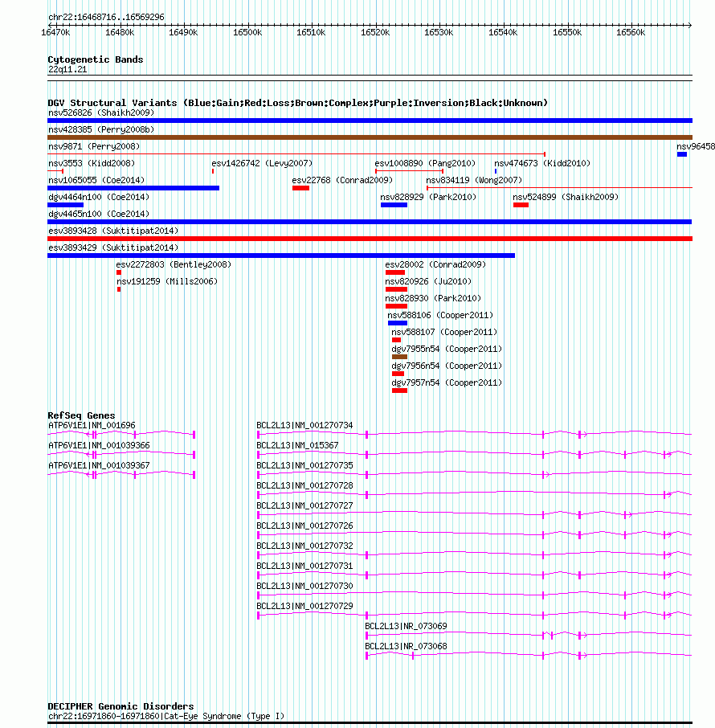715x728 pixels.
Task: Click the esv22768 (Conrad2009) red loss block
Action: tap(300, 188)
